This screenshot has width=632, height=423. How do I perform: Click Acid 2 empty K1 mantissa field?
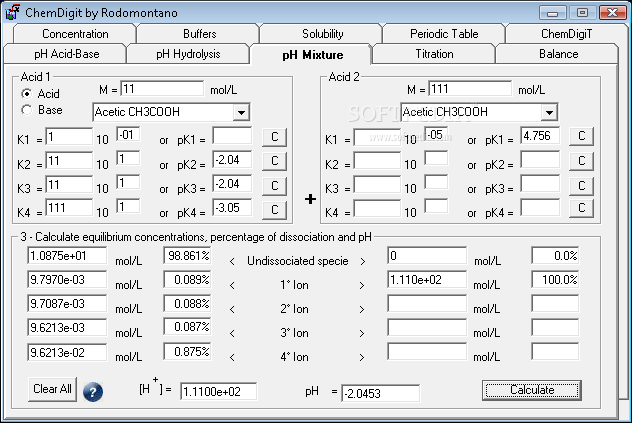tap(377, 137)
